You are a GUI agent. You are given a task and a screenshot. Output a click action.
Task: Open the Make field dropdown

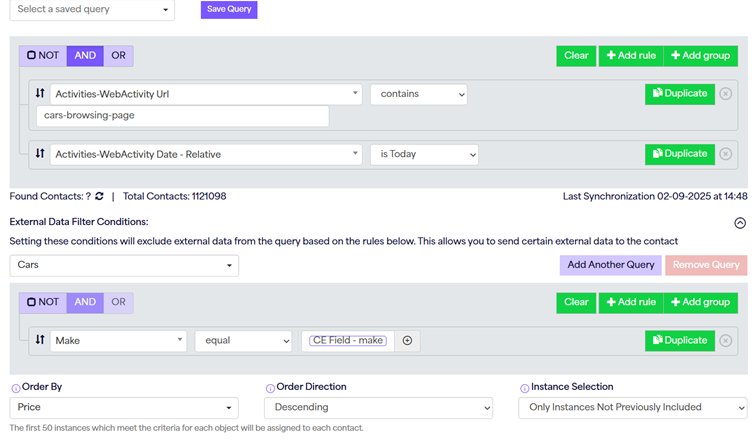(x=118, y=341)
